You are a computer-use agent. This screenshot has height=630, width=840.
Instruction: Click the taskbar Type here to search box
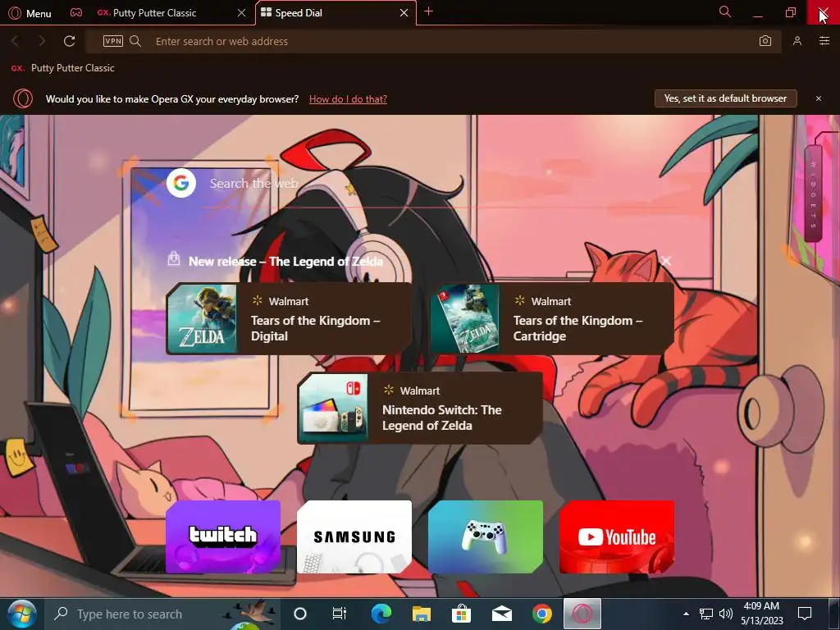161,614
